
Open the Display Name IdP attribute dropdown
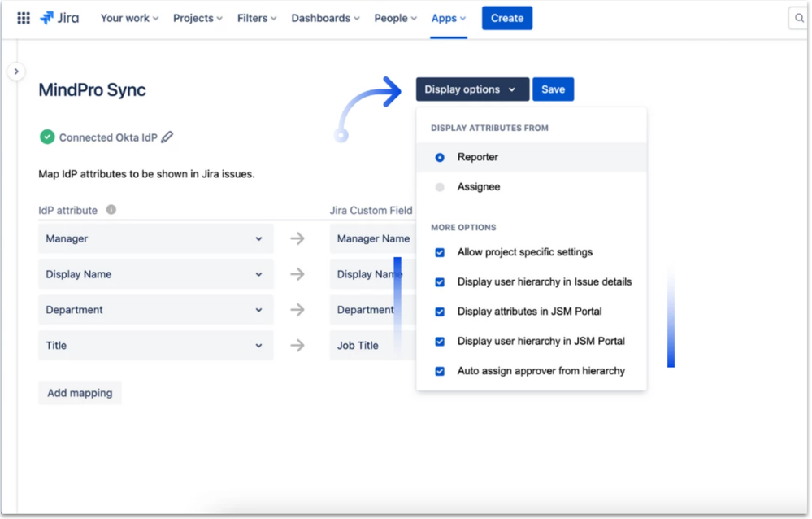click(x=156, y=274)
